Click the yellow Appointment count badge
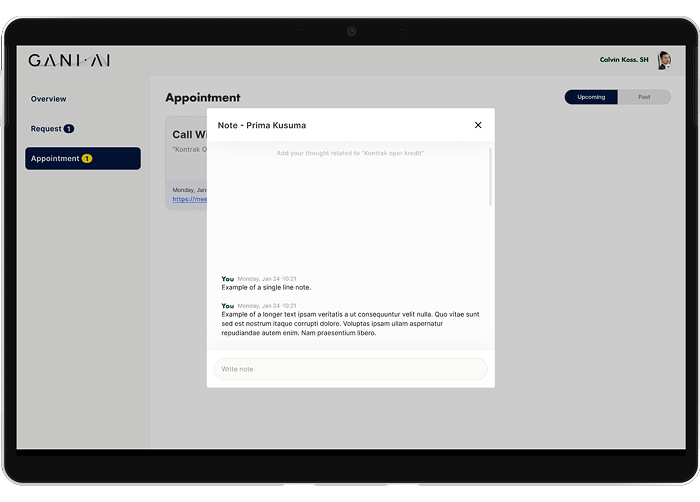Image resolution: width=700 pixels, height=502 pixels. click(87, 159)
